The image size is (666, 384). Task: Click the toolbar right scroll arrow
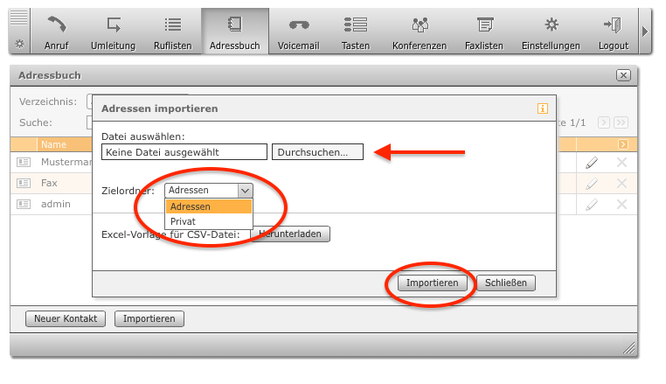[645, 31]
